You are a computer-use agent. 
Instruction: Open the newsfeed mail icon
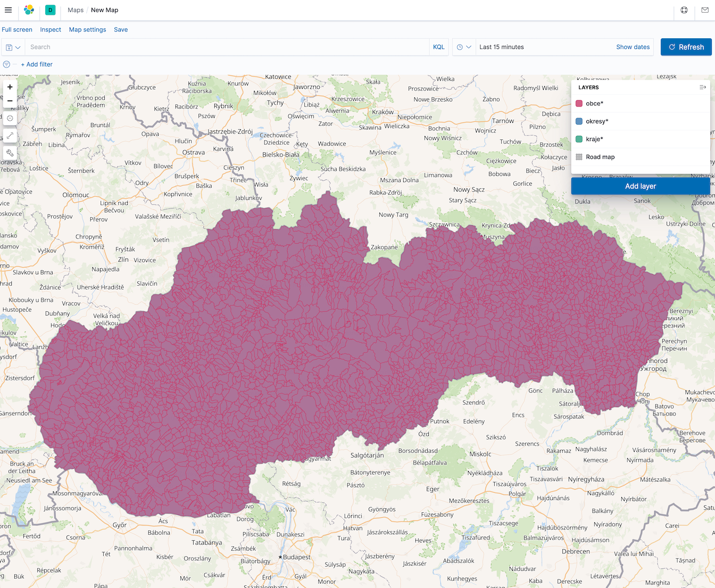[x=705, y=10]
